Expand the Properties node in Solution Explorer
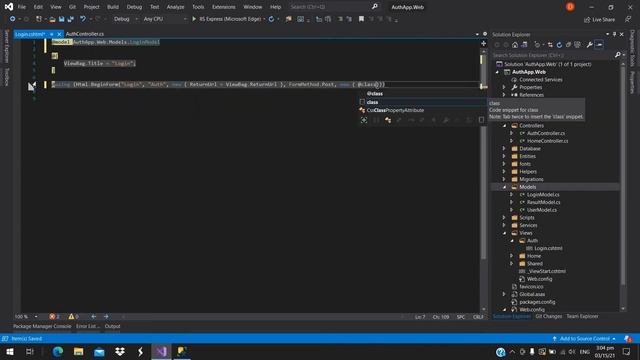Screen dimensions: 640x360 [504, 87]
